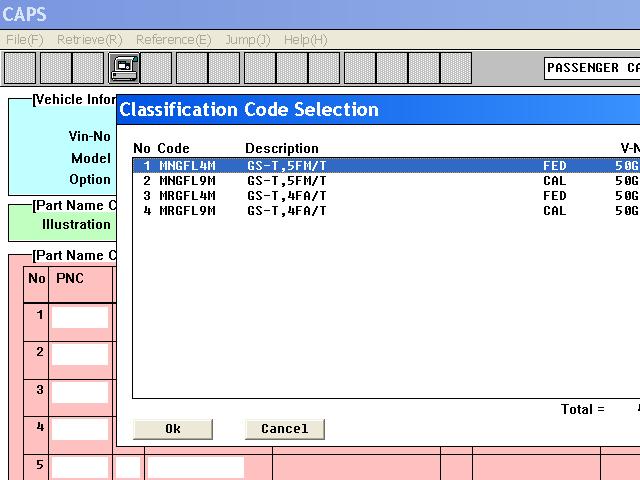Click the PNC column header in parts table
Image resolution: width=640 pixels, height=480 pixels.
pos(70,278)
